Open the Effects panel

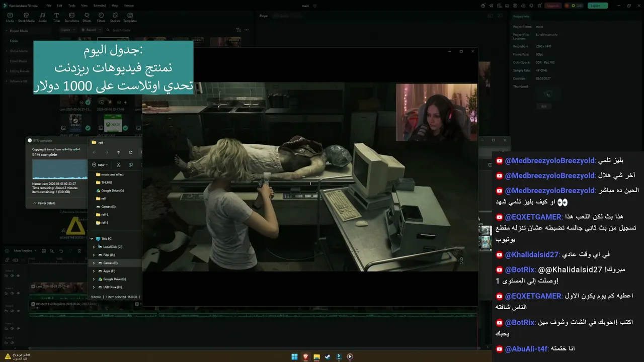click(x=87, y=18)
